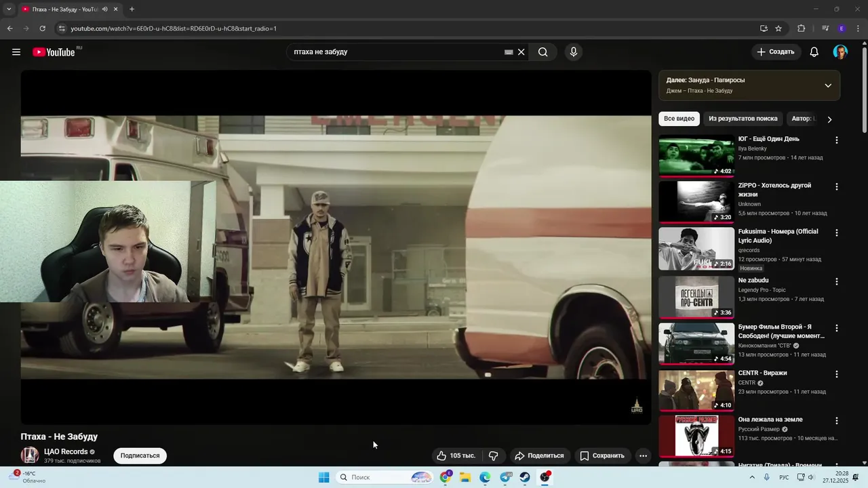Go back with browser back arrow
The height and width of the screenshot is (488, 868).
tap(9, 28)
